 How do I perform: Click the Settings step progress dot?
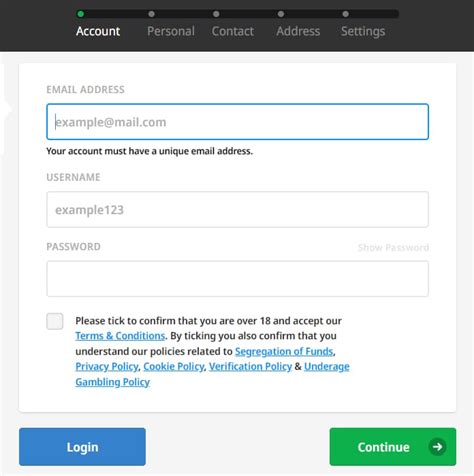[346, 14]
